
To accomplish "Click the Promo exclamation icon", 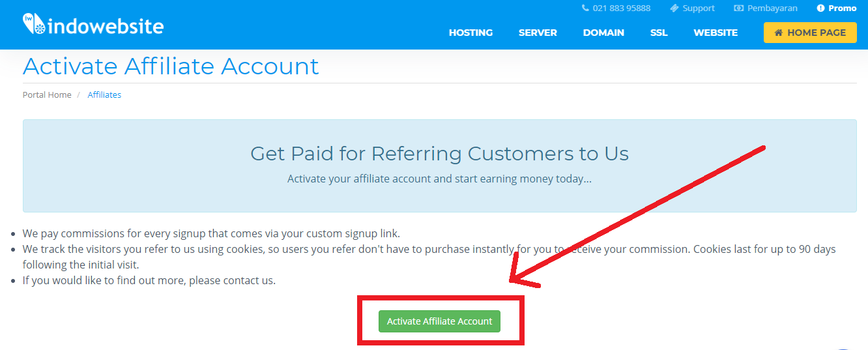I will tap(820, 8).
